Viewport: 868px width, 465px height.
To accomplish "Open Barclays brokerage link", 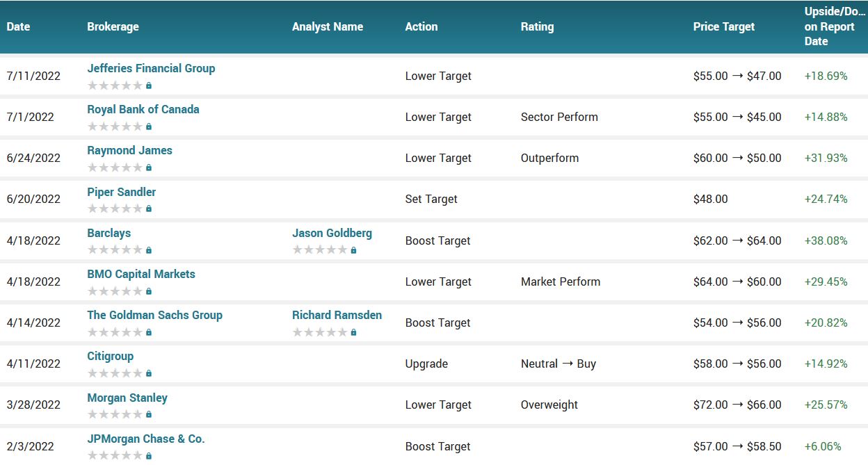I will point(109,233).
